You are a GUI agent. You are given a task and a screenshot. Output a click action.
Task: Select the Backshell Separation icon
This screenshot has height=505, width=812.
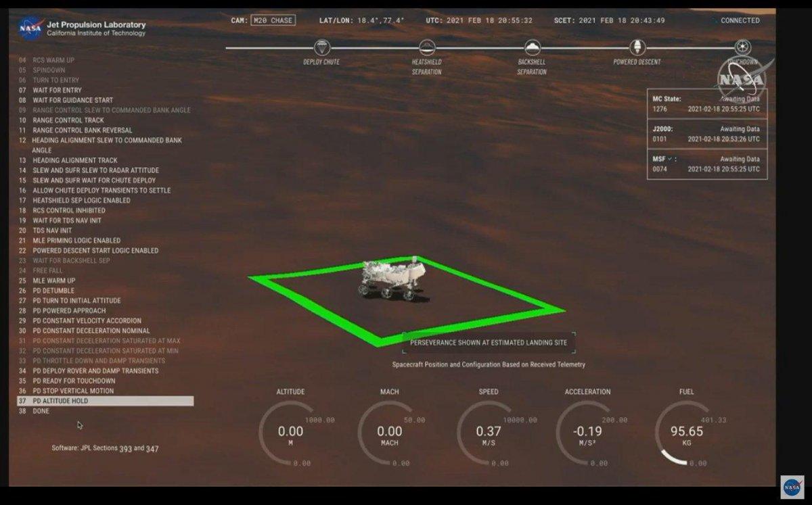(x=534, y=48)
